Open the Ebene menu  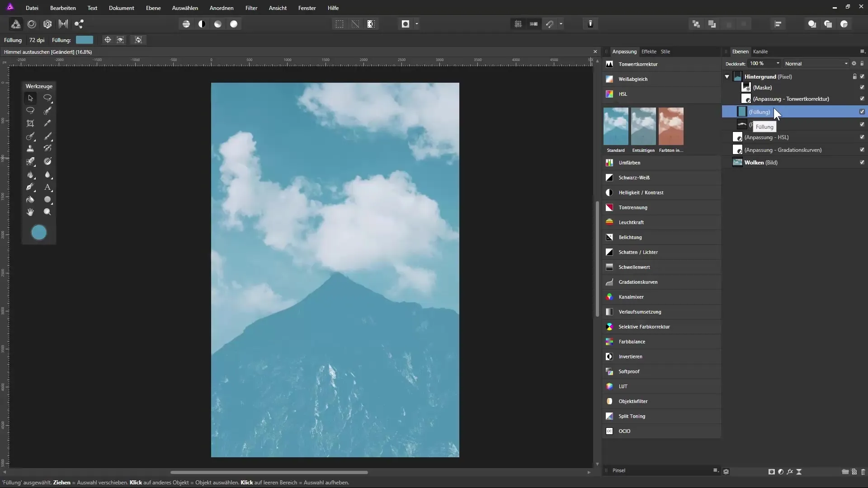click(x=153, y=8)
